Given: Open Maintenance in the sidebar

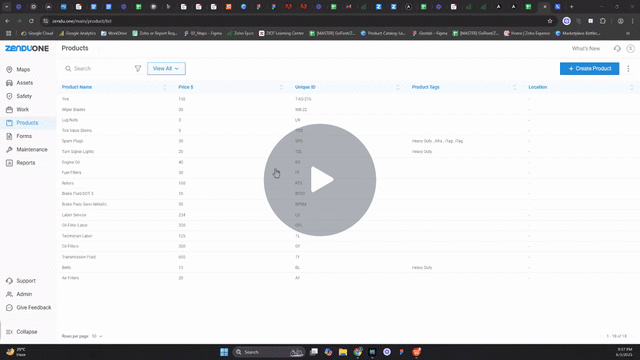Looking at the screenshot, I should coord(32,149).
